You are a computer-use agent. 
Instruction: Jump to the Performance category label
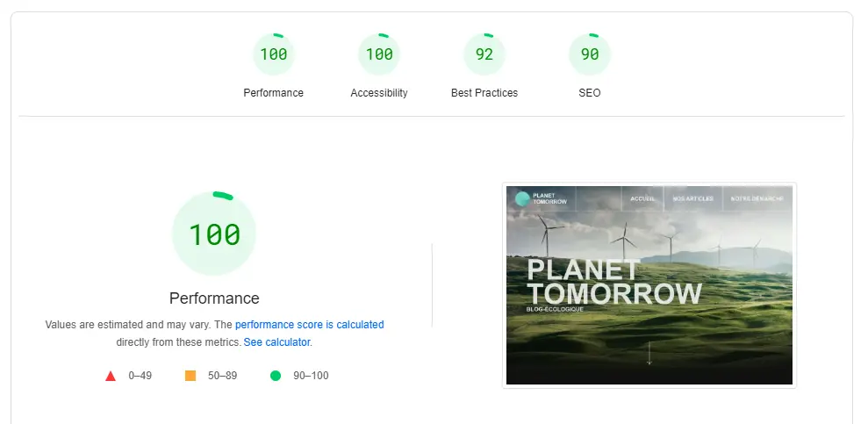click(274, 93)
